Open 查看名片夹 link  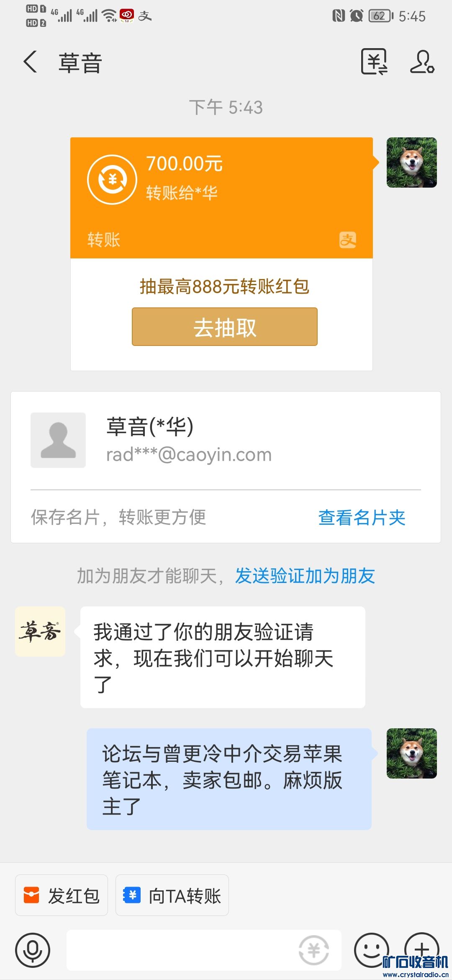pyautogui.click(x=362, y=518)
